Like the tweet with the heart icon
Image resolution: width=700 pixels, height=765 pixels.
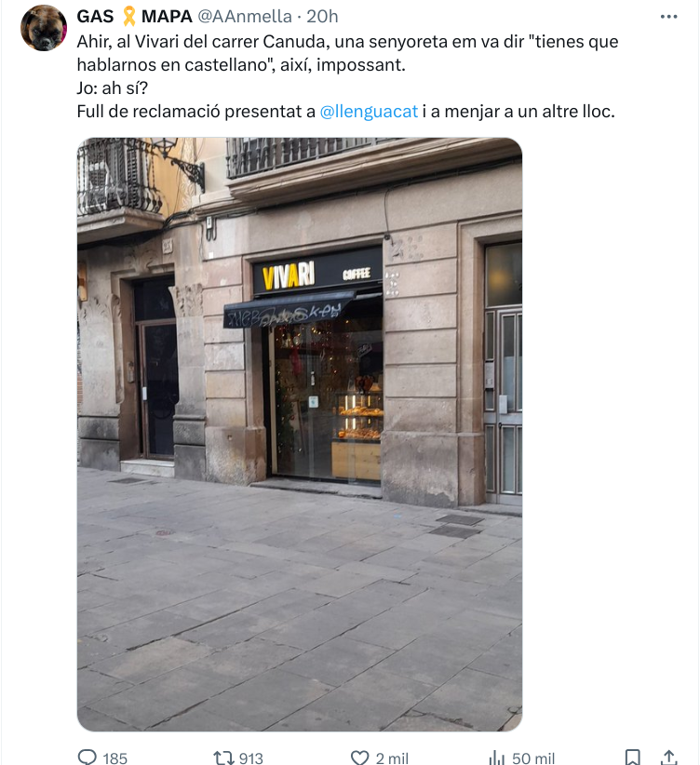359,758
